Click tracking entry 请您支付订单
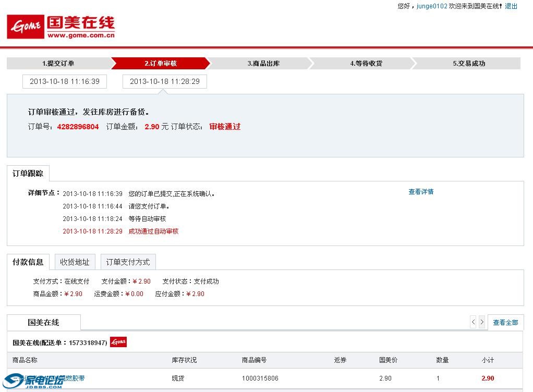Screen dimensions: 533x392 tap(149, 206)
